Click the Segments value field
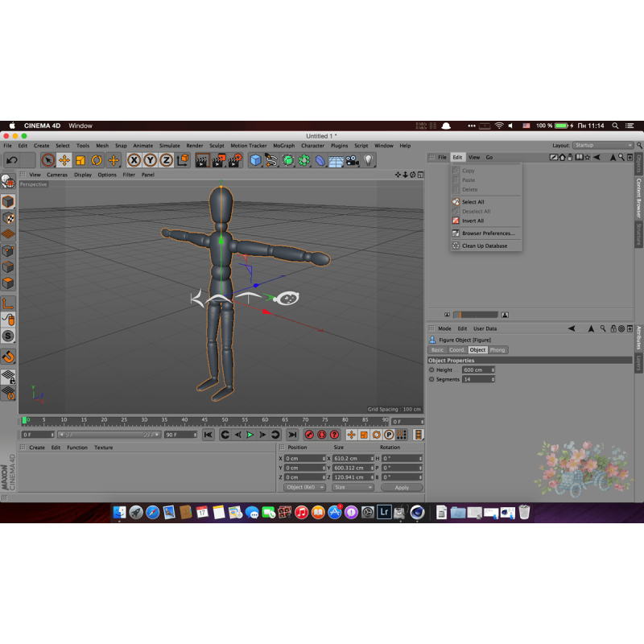The width and height of the screenshot is (644, 644). coord(476,379)
